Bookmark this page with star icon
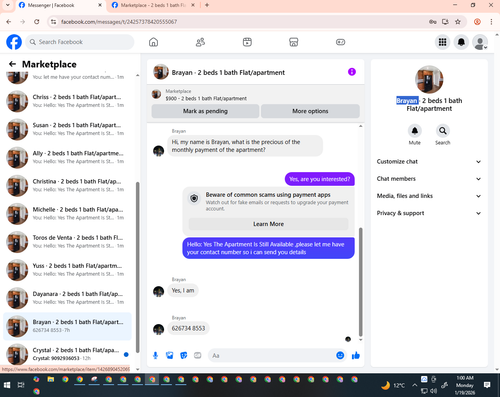The width and height of the screenshot is (500, 397). pyautogui.click(x=458, y=22)
